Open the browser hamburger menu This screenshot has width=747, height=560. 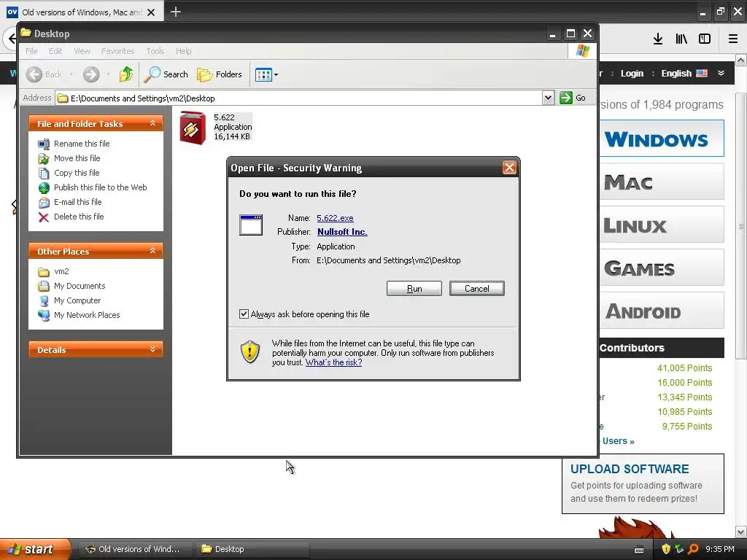pos(733,39)
